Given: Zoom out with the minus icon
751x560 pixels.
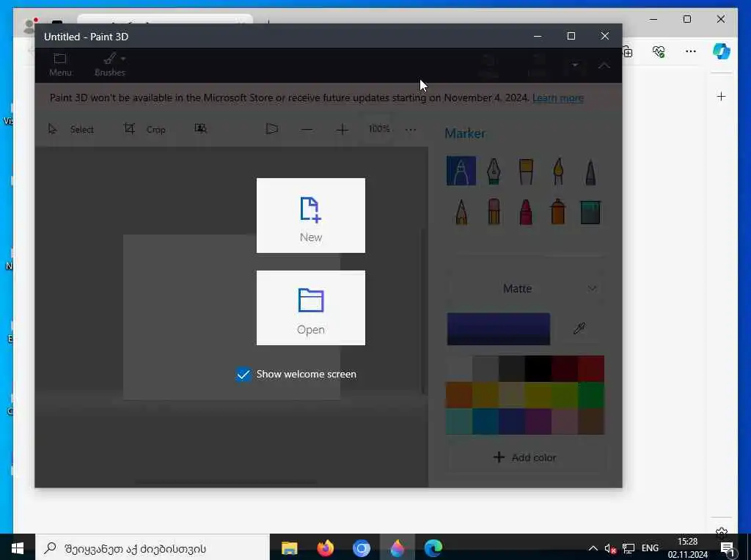Looking at the screenshot, I should tap(307, 129).
